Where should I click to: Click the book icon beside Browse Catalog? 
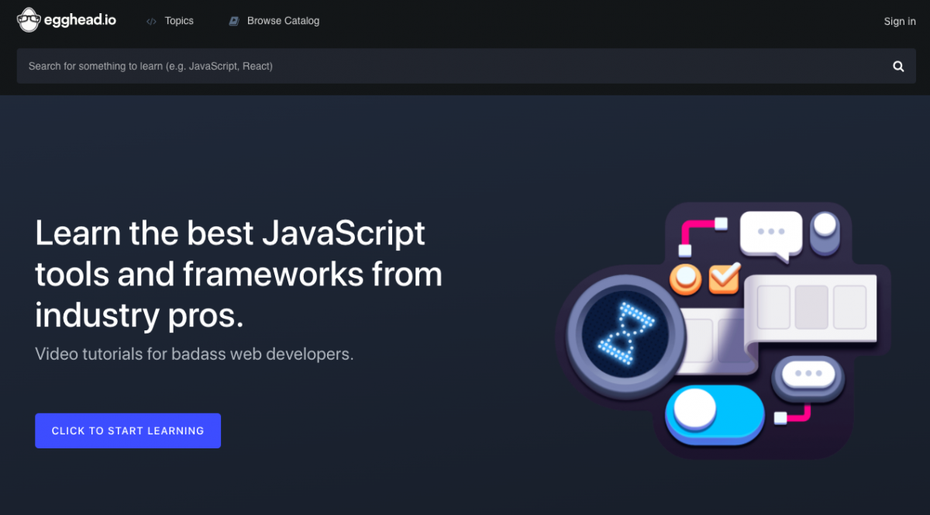coord(234,21)
